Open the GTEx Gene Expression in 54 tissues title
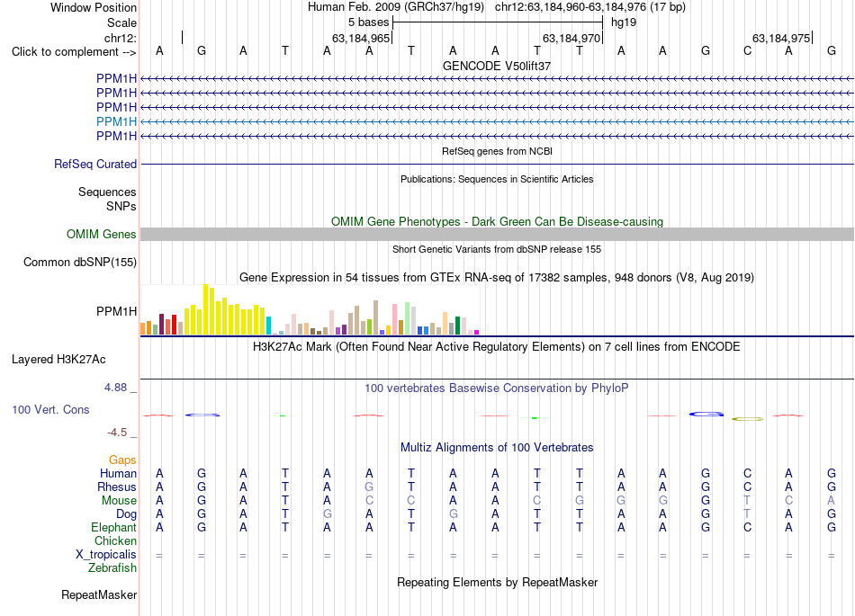This screenshot has height=616, width=855. [x=497, y=278]
